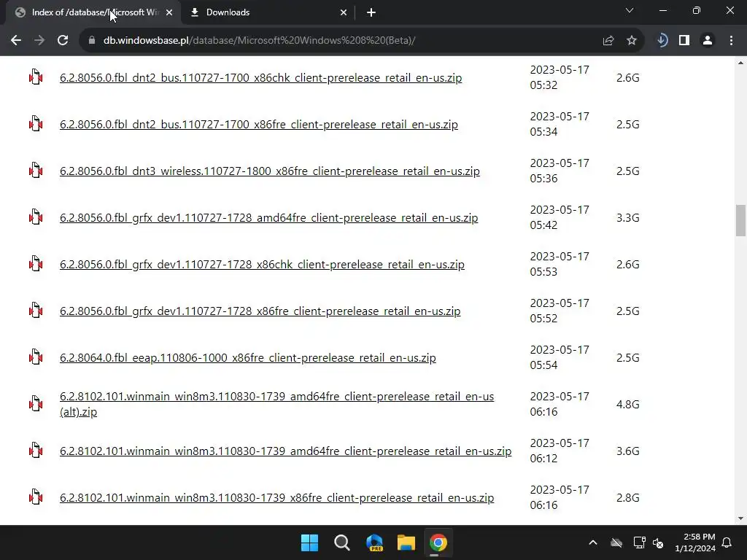
Task: Click zip icon for 8102.101 amd64fre (alt) file
Action: (36, 404)
